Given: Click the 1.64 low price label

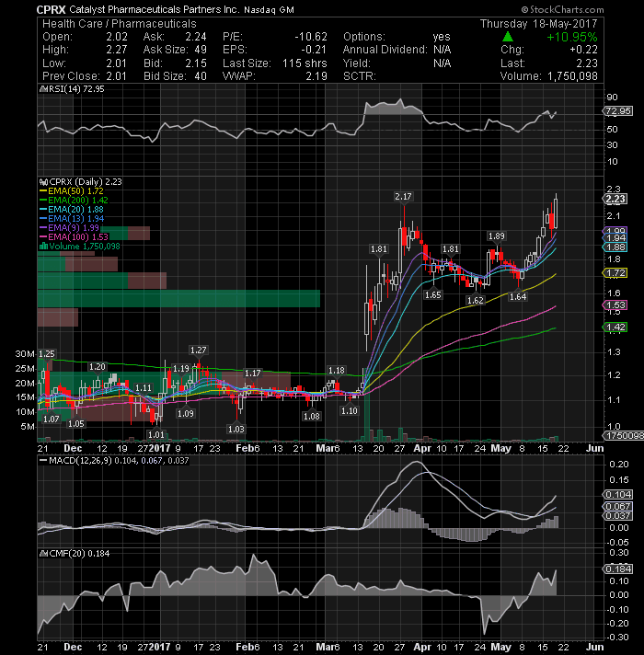Looking at the screenshot, I should 518,296.
